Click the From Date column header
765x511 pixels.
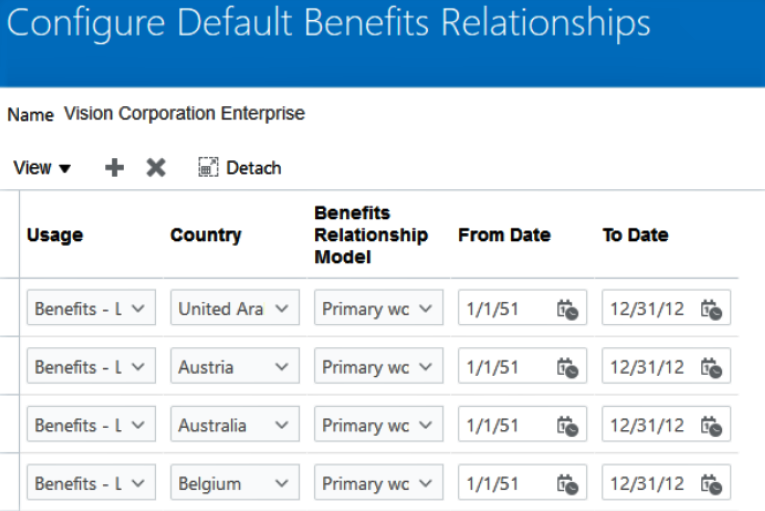click(x=504, y=235)
